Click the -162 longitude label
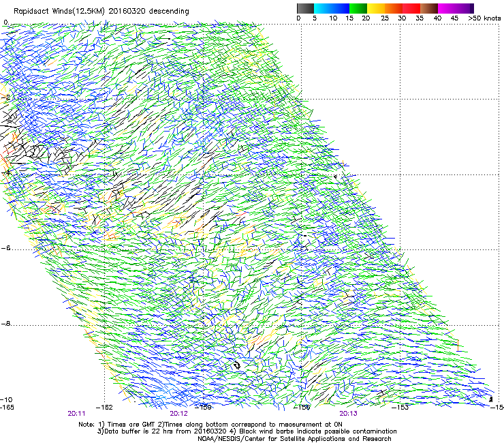 [x=104, y=408]
